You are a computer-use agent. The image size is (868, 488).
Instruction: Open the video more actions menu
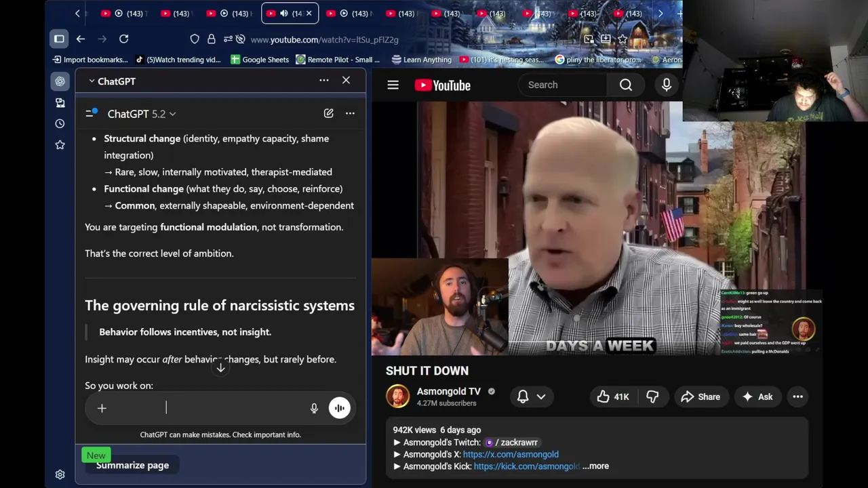tap(797, 397)
